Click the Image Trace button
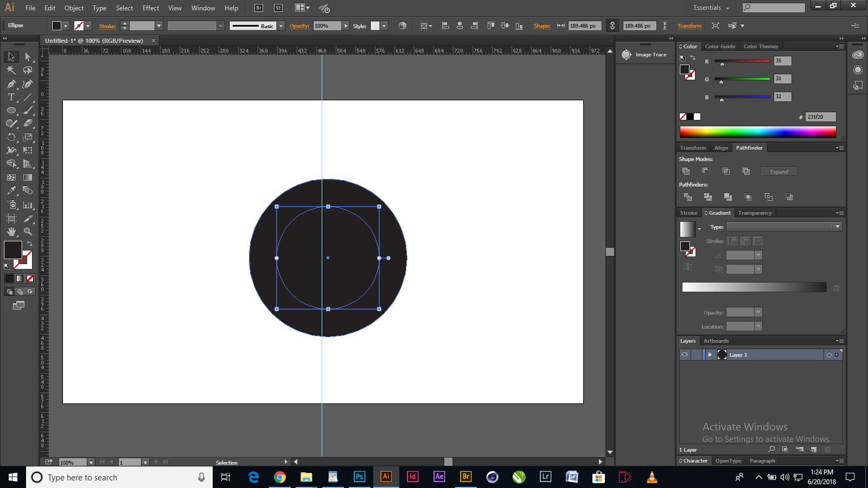 pos(644,55)
